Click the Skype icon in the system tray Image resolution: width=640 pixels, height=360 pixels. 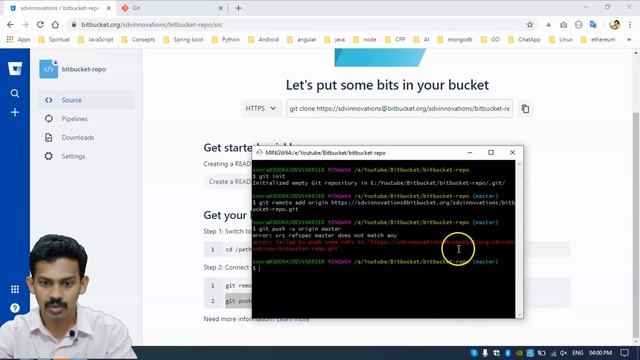[473, 353]
